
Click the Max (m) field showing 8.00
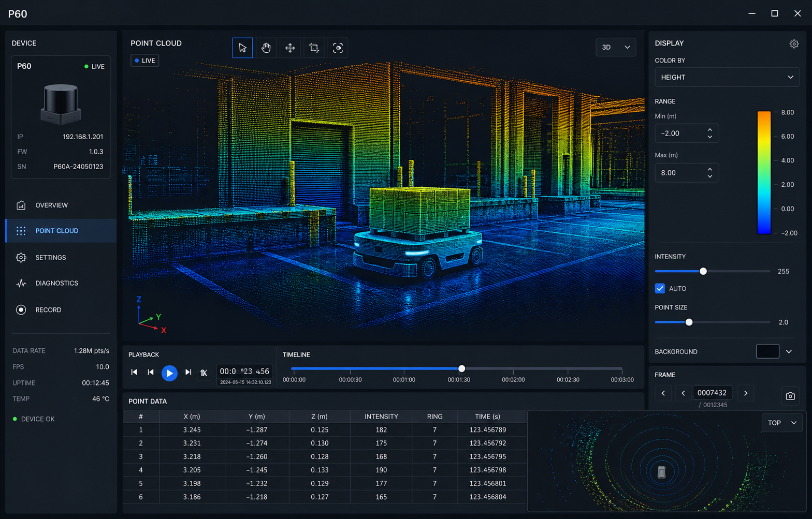coord(687,173)
